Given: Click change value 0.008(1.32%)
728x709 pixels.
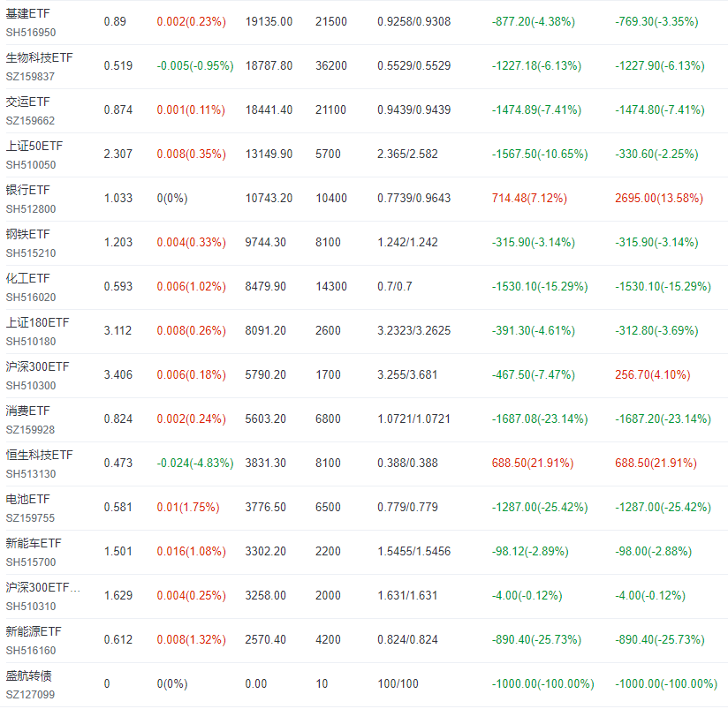Looking at the screenshot, I should [x=192, y=638].
